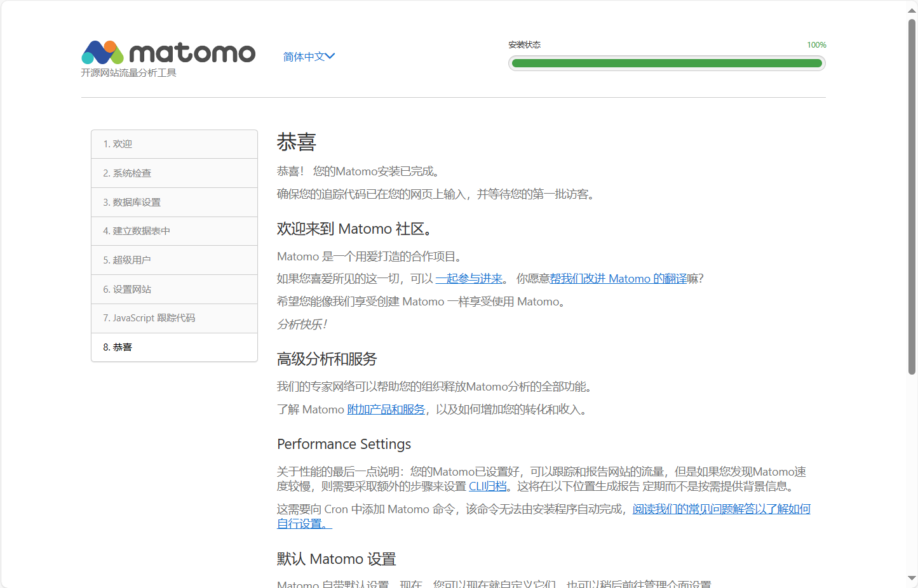918x588 pixels.
Task: Select step 6. 设置网站
Action: [174, 290]
